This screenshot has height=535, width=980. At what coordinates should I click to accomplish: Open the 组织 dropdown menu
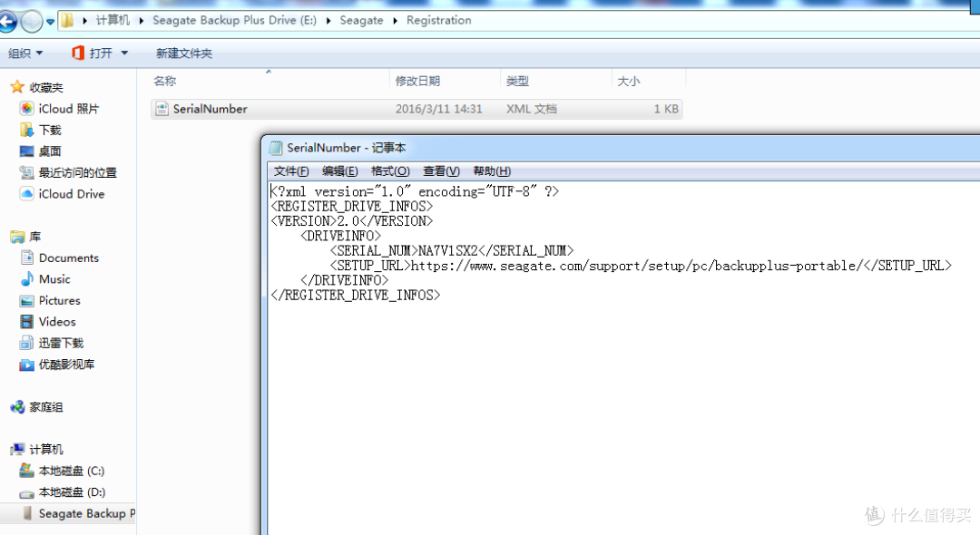[25, 53]
